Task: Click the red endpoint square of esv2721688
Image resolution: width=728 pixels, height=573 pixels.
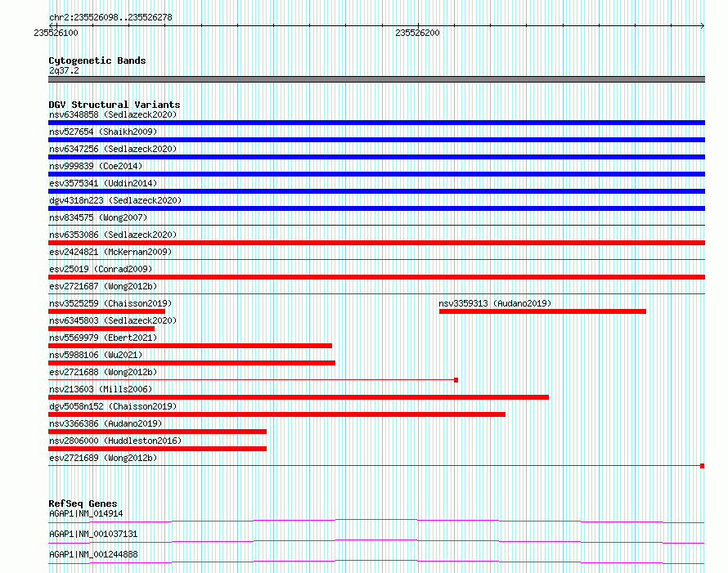Action: point(456,380)
